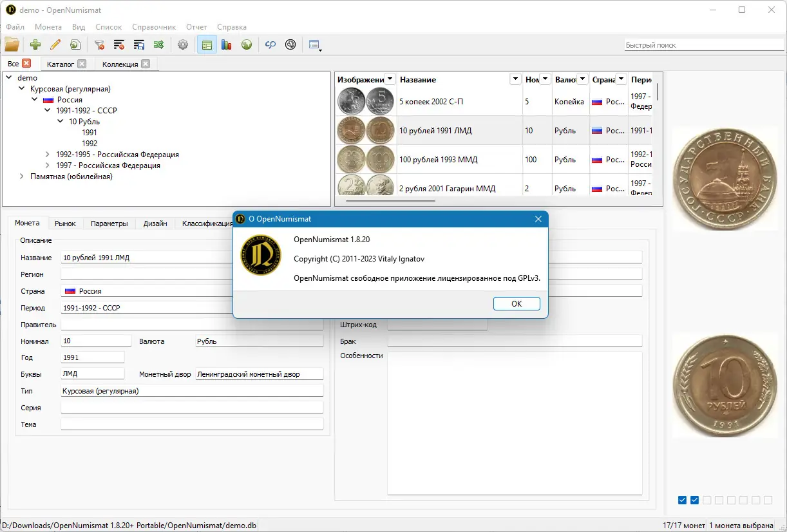Expand the 1997 - Российская Федерация node
Screen dimensions: 787x532
pos(48,166)
